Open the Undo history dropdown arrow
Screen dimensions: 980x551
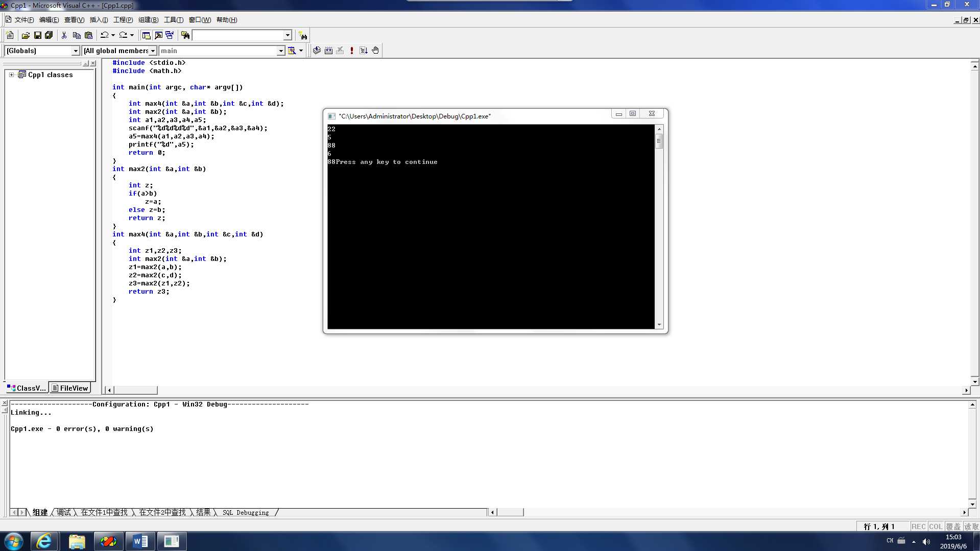coord(113,35)
